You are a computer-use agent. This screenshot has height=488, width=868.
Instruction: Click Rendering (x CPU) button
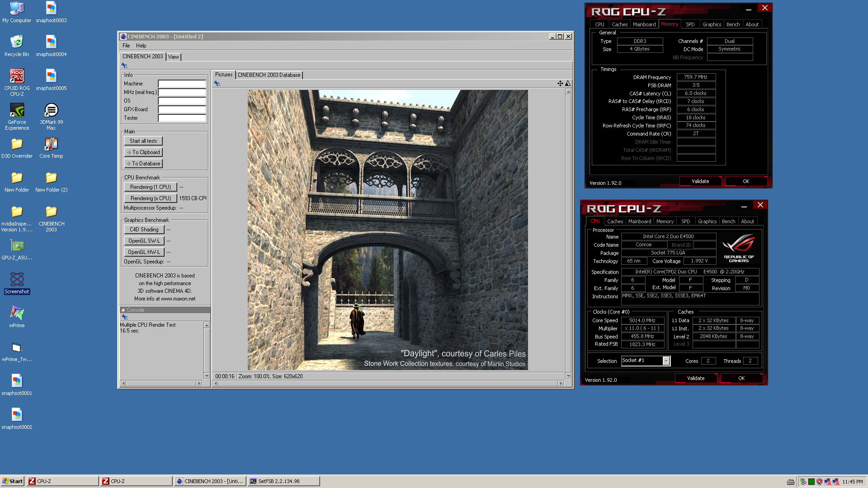click(x=150, y=198)
